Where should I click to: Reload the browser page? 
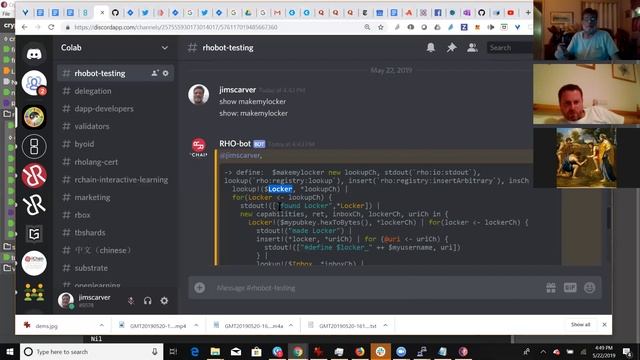(x=51, y=27)
